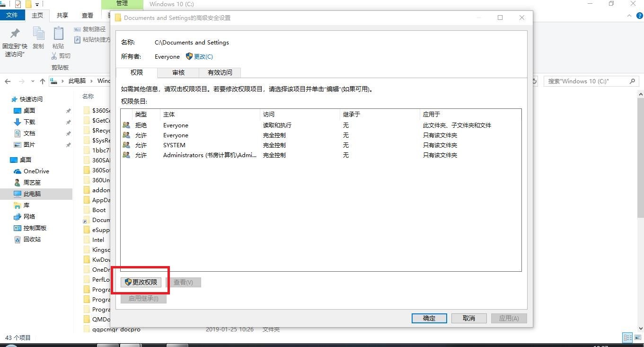The width and height of the screenshot is (644, 347).
Task: Open the 共享 ribbon tab
Action: [62, 15]
